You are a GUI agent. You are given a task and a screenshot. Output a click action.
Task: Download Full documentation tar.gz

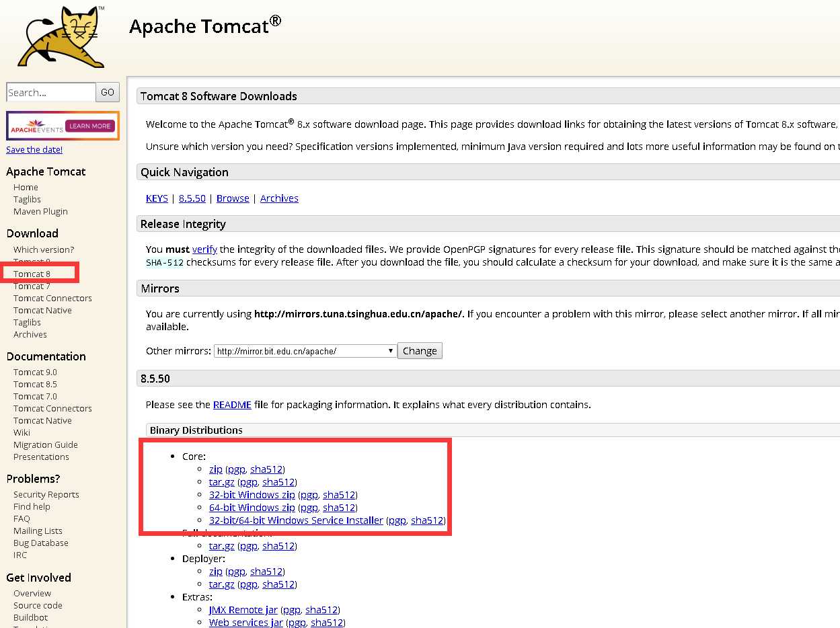point(222,546)
